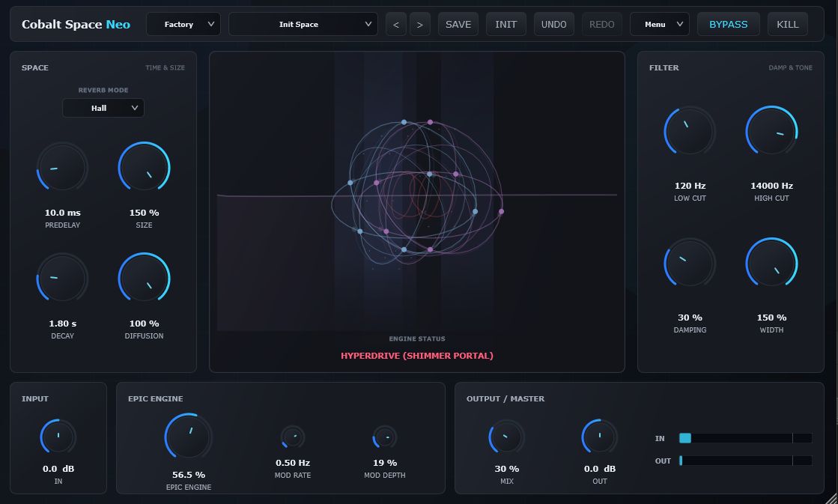The height and width of the screenshot is (504, 838).
Task: Click the 100 % diffusion value
Action: [145, 324]
